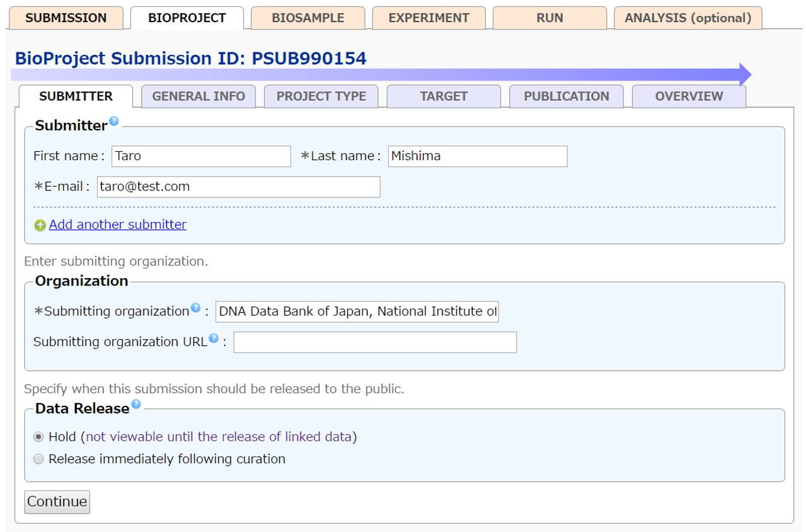Click into the First name field
The width and height of the screenshot is (806, 532).
[x=201, y=156]
